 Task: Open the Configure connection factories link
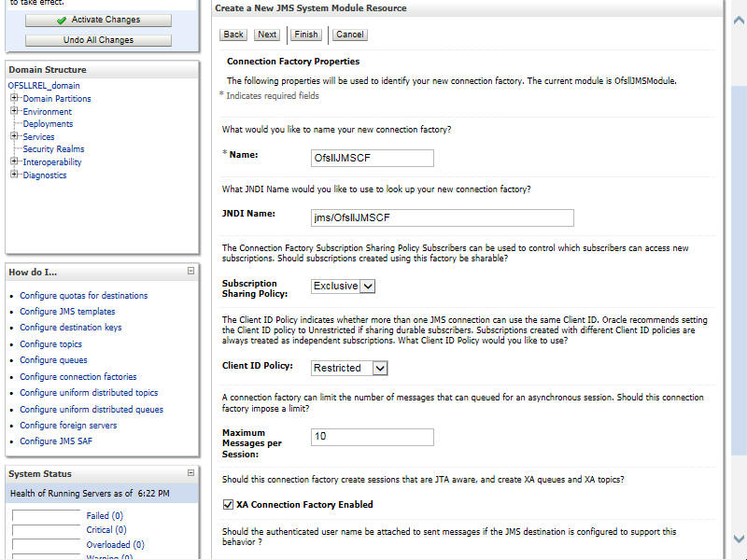(78, 377)
